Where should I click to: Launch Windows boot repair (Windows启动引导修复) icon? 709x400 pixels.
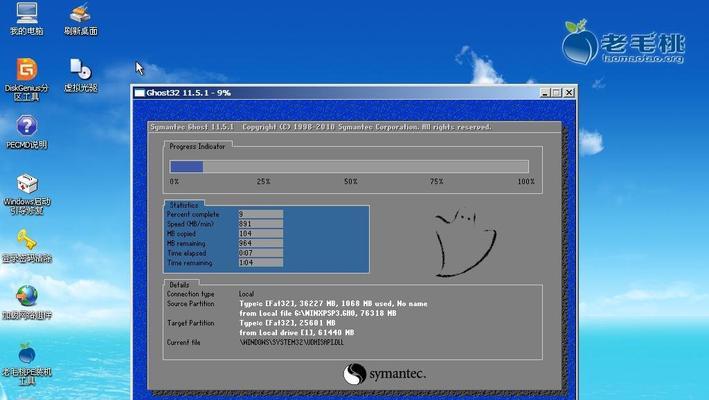coord(27,194)
